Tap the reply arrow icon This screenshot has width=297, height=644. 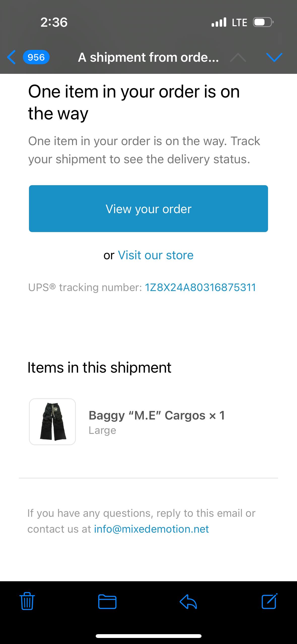click(188, 601)
